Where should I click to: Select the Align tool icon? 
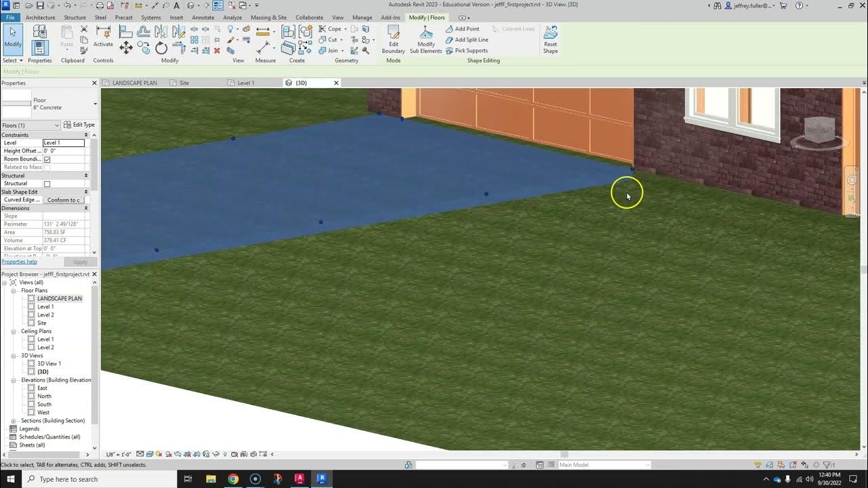tap(126, 31)
